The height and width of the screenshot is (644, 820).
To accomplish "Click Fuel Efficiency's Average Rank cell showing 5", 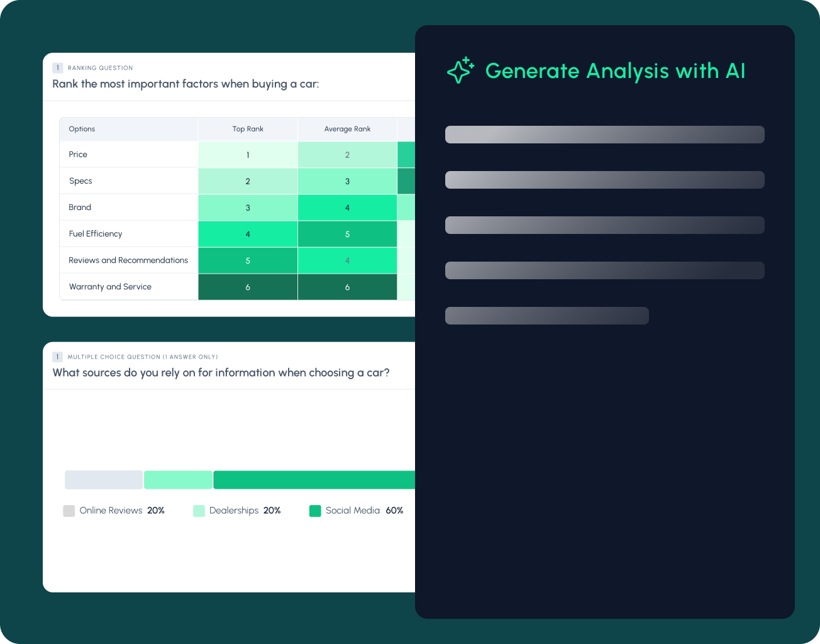I will (347, 234).
